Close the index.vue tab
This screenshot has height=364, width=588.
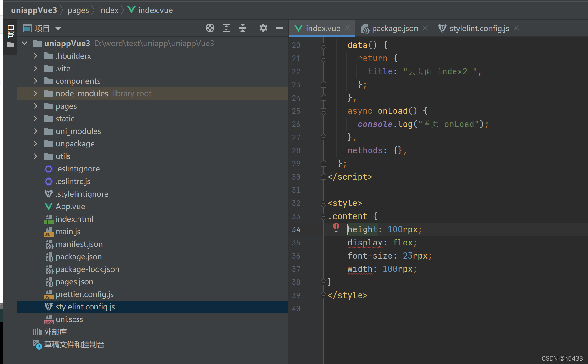pyautogui.click(x=348, y=28)
